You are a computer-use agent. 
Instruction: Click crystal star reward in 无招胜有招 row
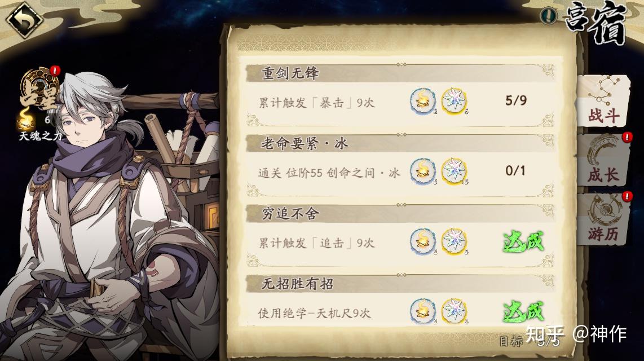(455, 311)
